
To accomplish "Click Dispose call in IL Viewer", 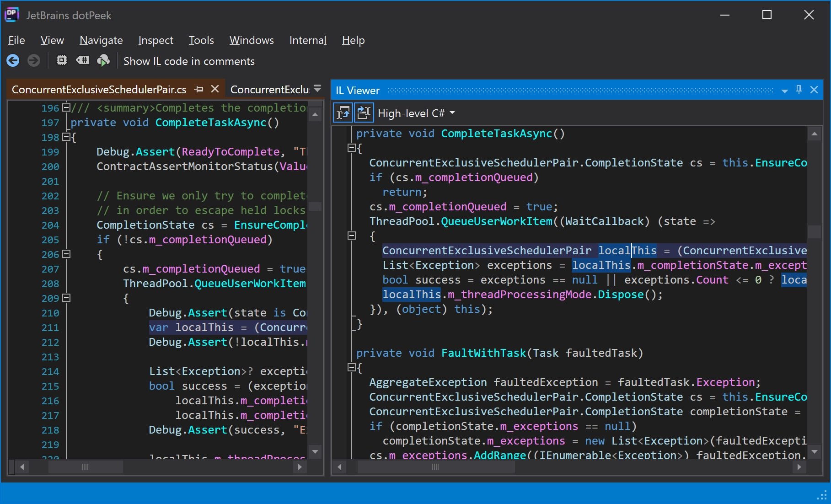I will pos(621,295).
